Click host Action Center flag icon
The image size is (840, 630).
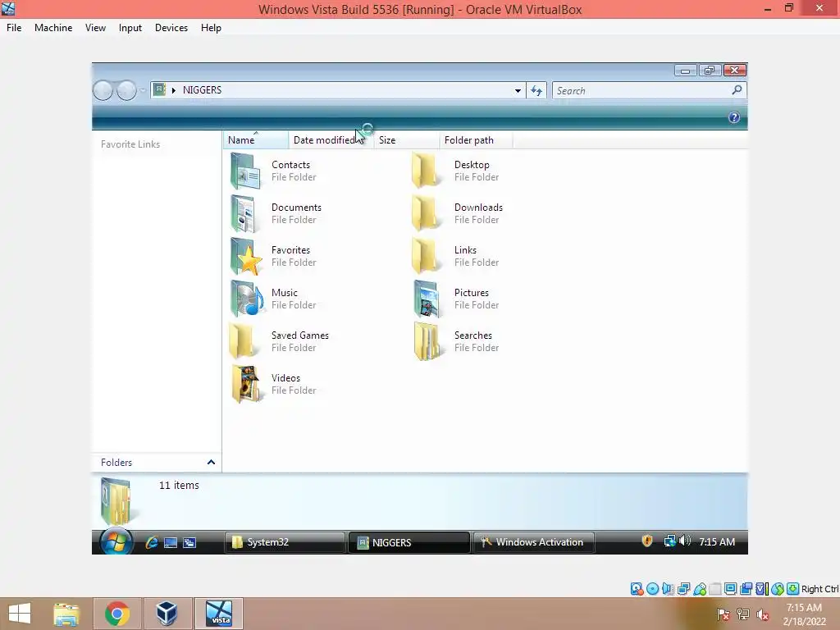pyautogui.click(x=724, y=614)
